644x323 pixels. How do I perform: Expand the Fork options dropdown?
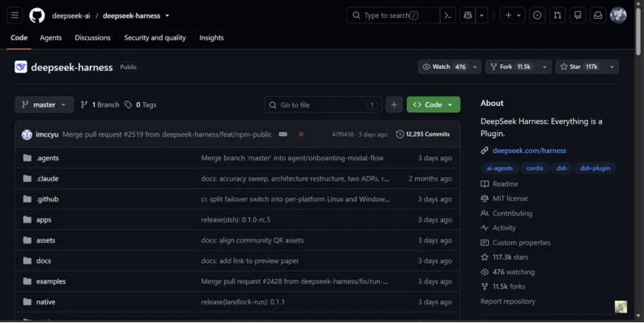545,67
